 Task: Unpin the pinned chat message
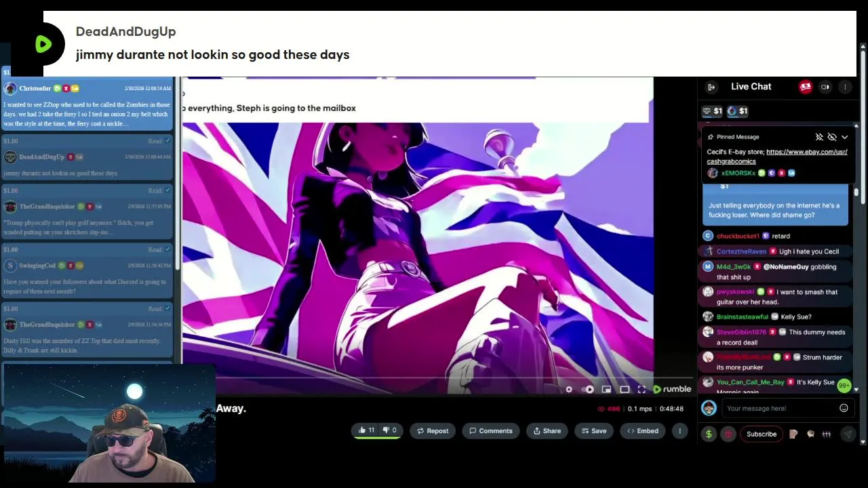819,137
